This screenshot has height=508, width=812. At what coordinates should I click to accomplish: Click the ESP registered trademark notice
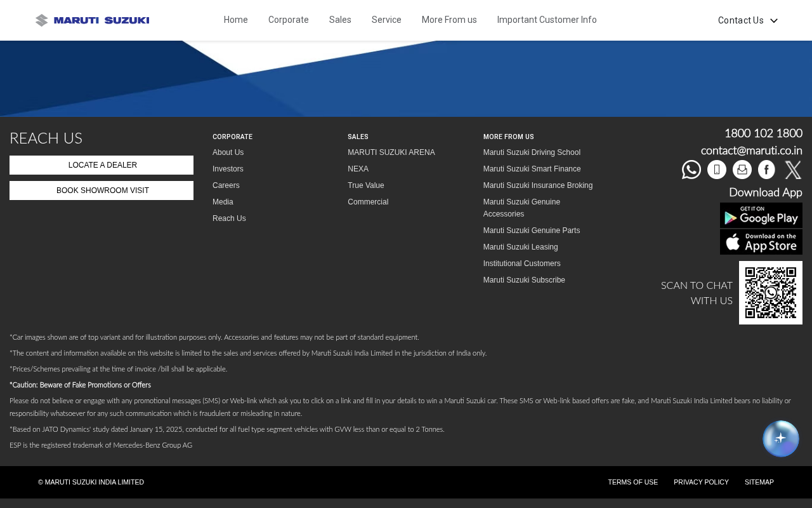click(101, 445)
